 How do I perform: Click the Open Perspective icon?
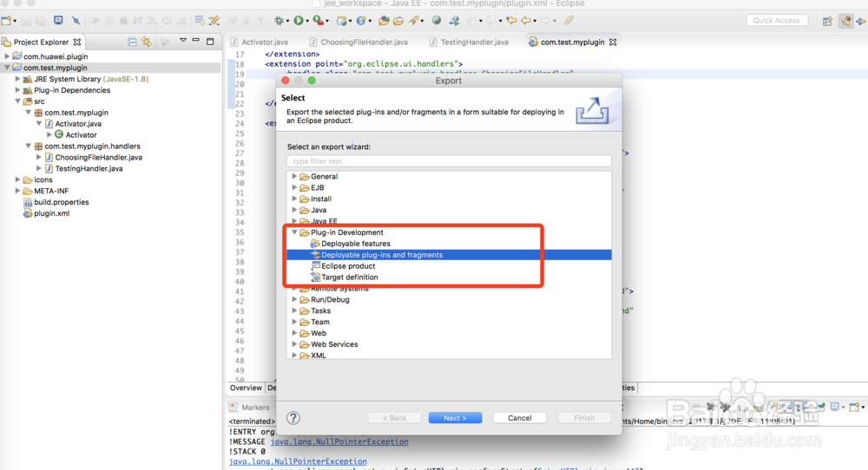point(827,21)
